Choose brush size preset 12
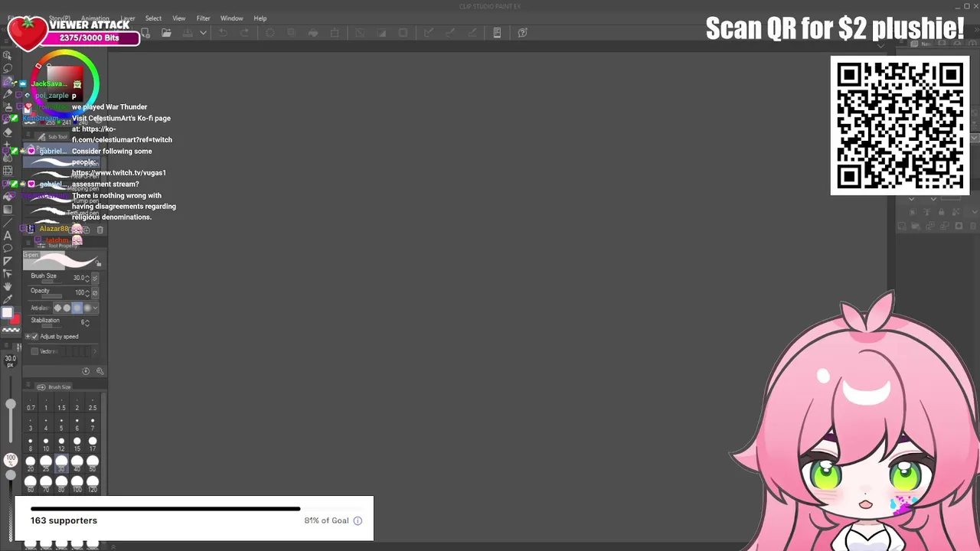Screen dimensions: 980x551 pos(61,444)
